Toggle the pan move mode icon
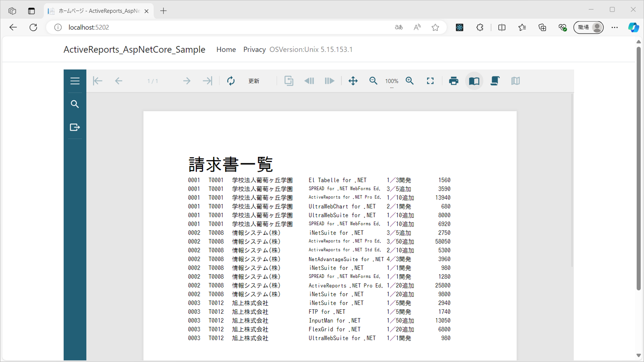Viewport: 644px width, 362px height. 353,81
